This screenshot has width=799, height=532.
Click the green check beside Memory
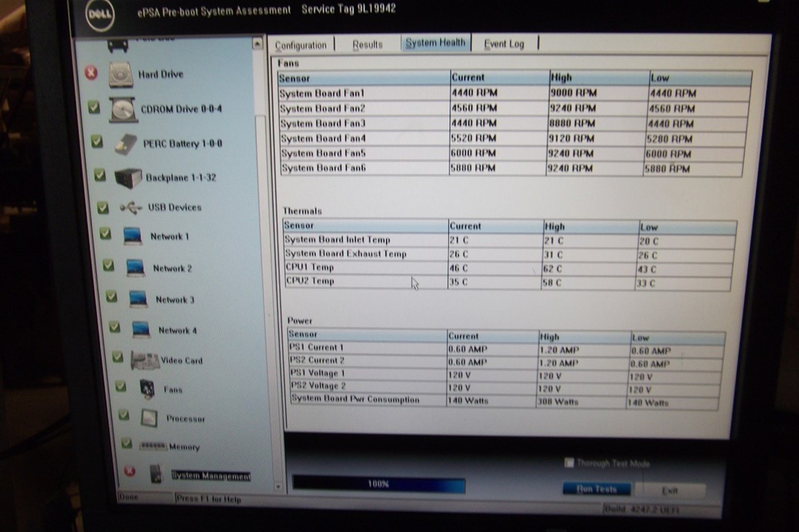(x=127, y=443)
